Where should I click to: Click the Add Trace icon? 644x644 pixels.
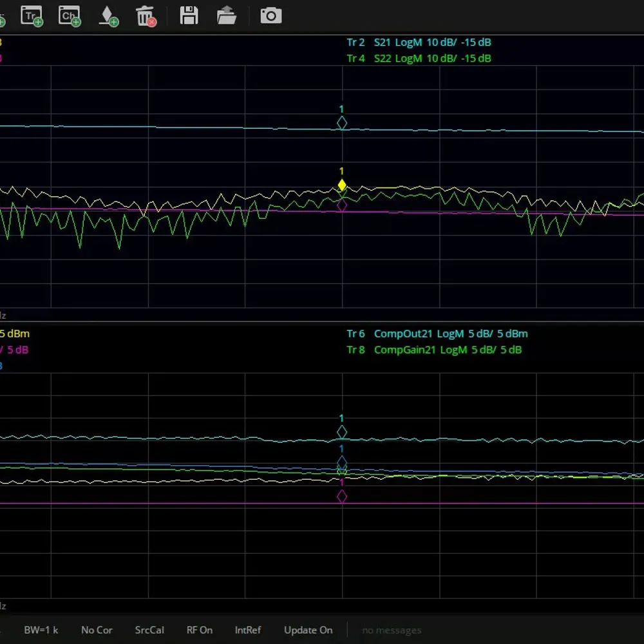pyautogui.click(x=32, y=16)
